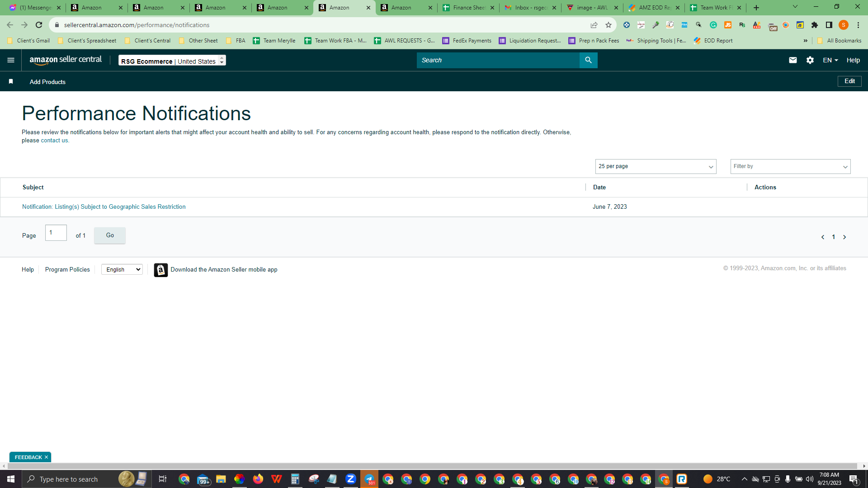Screen dimensions: 868x488
Task: Open the settings gear icon
Action: click(x=810, y=60)
